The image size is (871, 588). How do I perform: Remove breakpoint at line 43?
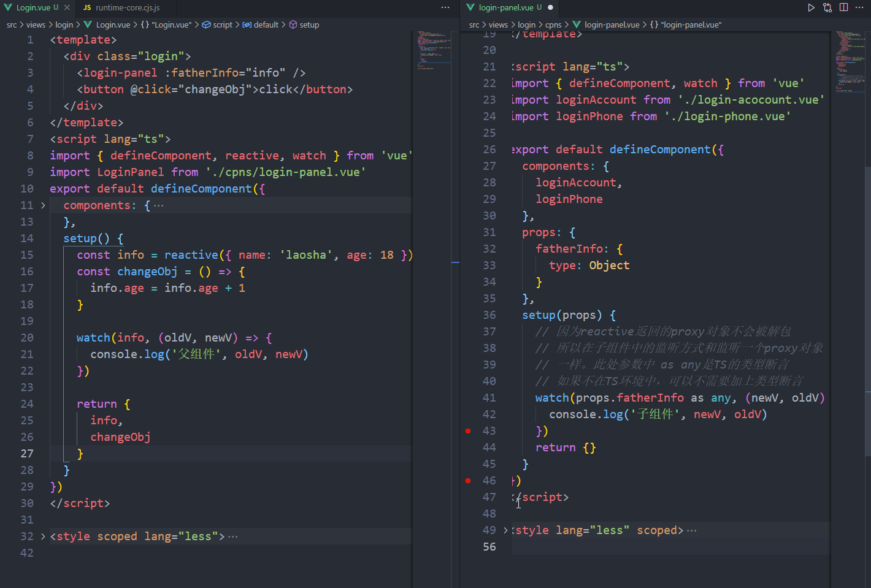468,431
